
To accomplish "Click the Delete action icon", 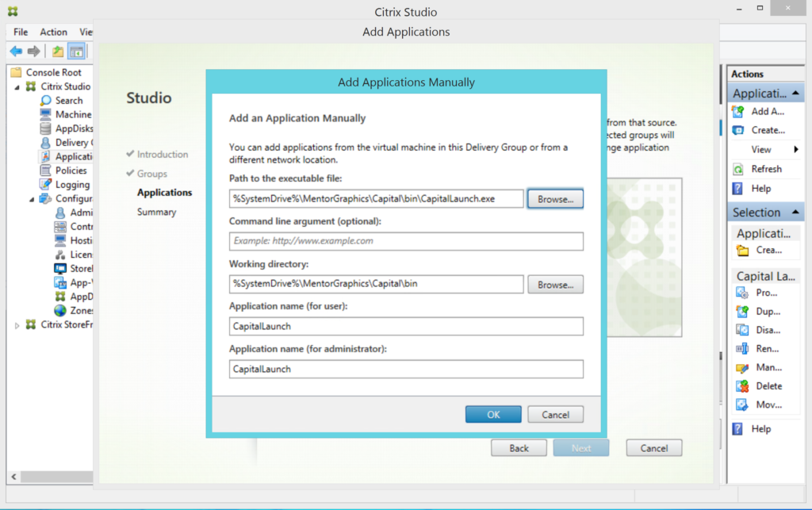I will tap(742, 386).
